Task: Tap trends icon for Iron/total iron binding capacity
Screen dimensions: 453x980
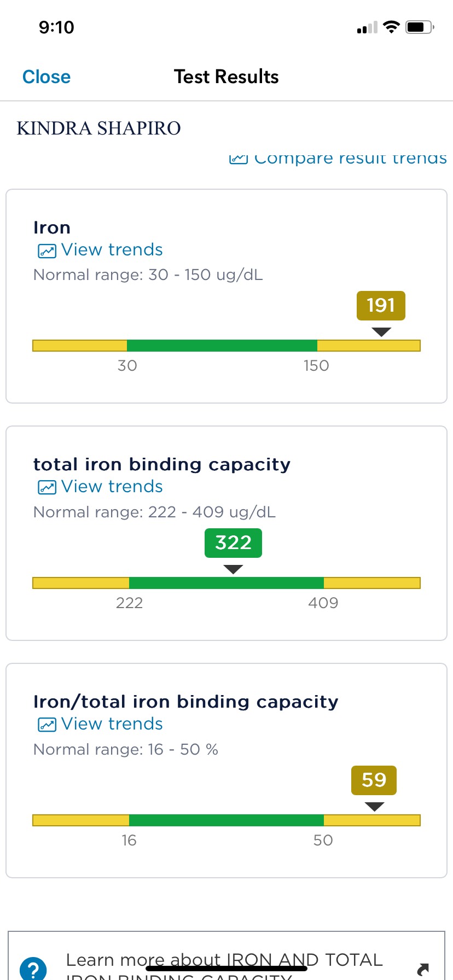Action: 47,725
